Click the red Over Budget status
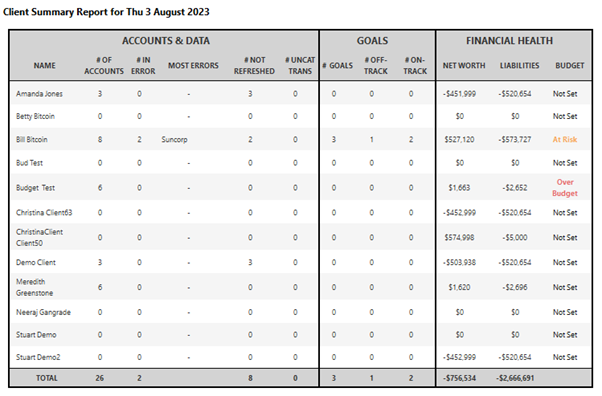This screenshot has width=602, height=396. (565, 188)
